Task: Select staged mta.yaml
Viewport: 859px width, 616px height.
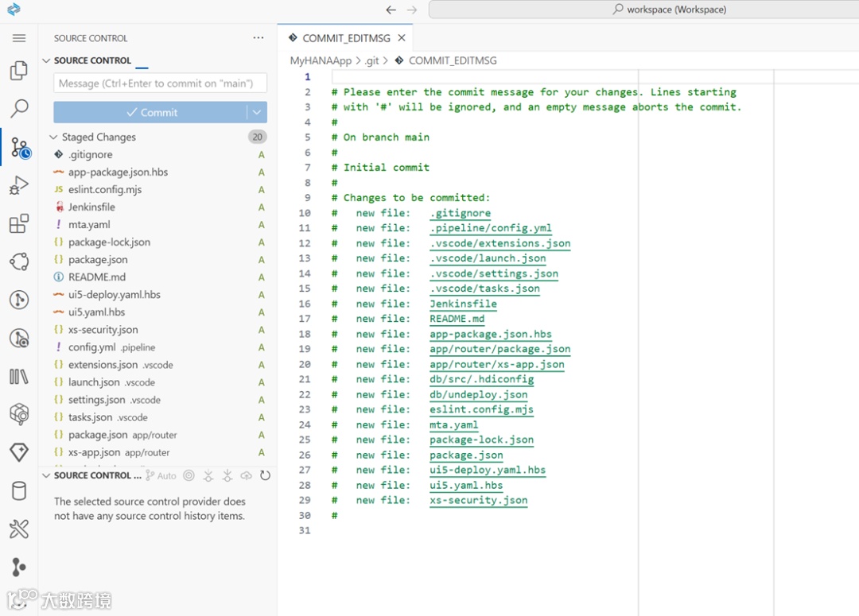Action: [x=158, y=224]
